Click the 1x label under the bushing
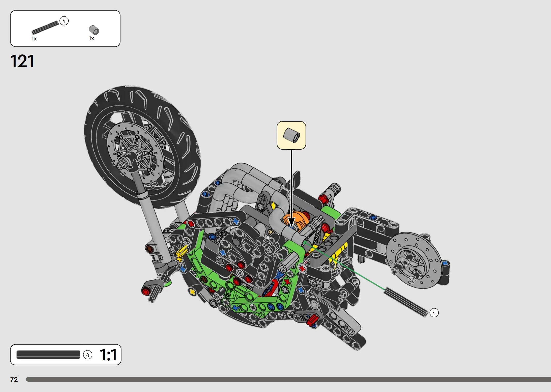Image resolution: width=551 pixels, height=392 pixels. point(91,39)
